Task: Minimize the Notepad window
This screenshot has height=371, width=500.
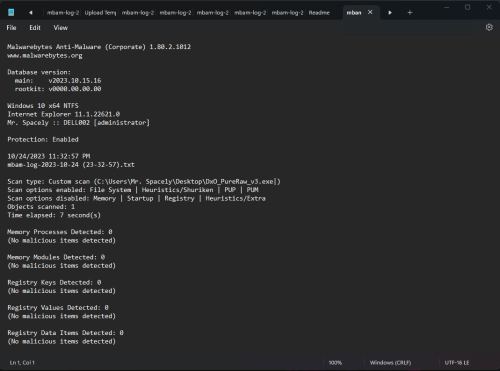Action: click(x=447, y=7)
